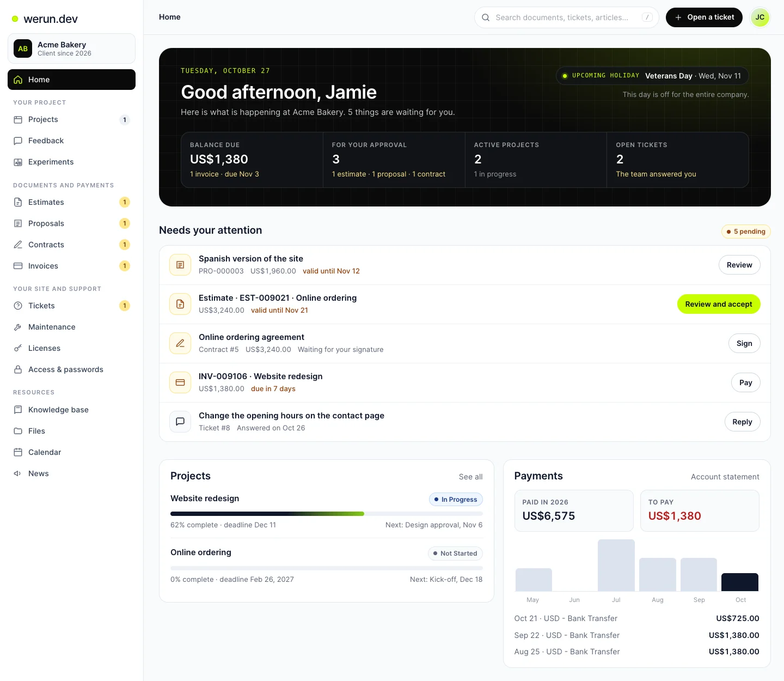Click the News megaphone icon
The image size is (784, 681).
pyautogui.click(x=18, y=473)
